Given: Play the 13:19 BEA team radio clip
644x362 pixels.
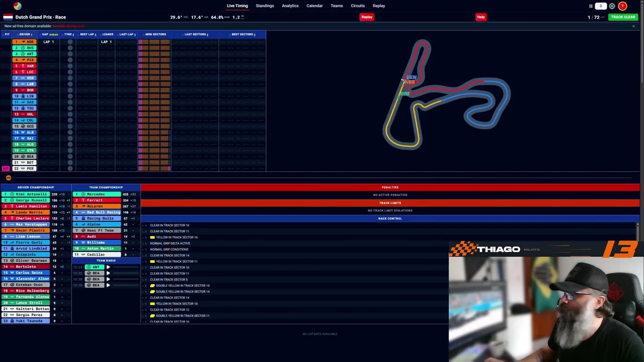Looking at the screenshot, I should tap(108, 285).
